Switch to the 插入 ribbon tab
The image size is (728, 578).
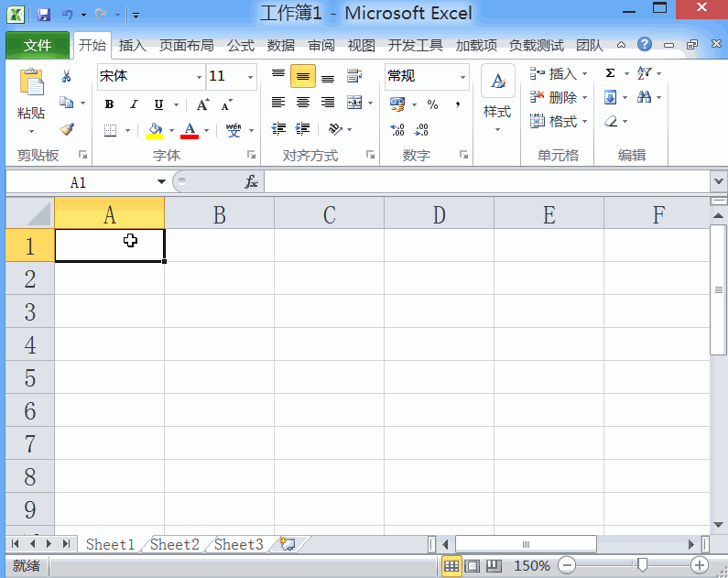(x=132, y=46)
